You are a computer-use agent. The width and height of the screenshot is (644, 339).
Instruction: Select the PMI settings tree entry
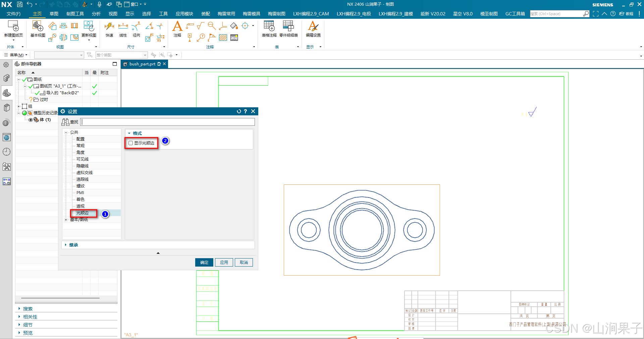tap(80, 193)
